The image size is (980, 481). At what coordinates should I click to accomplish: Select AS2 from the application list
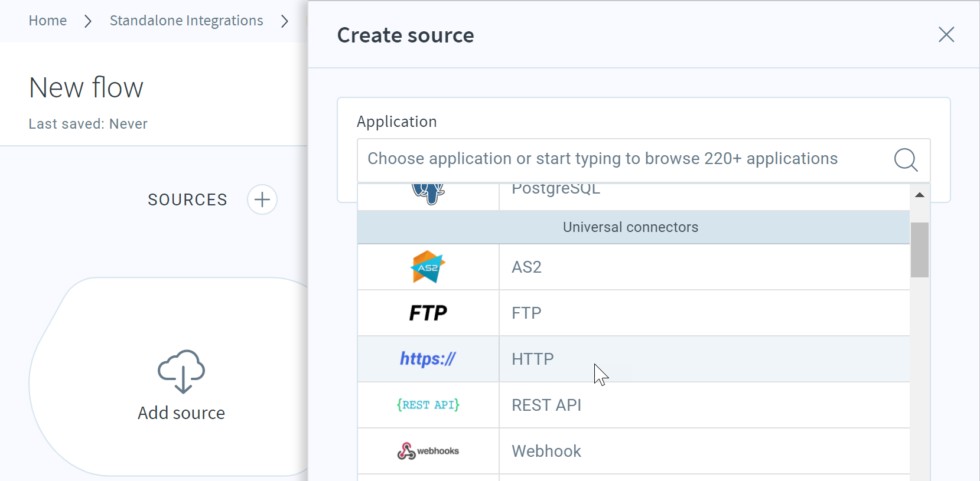click(633, 267)
